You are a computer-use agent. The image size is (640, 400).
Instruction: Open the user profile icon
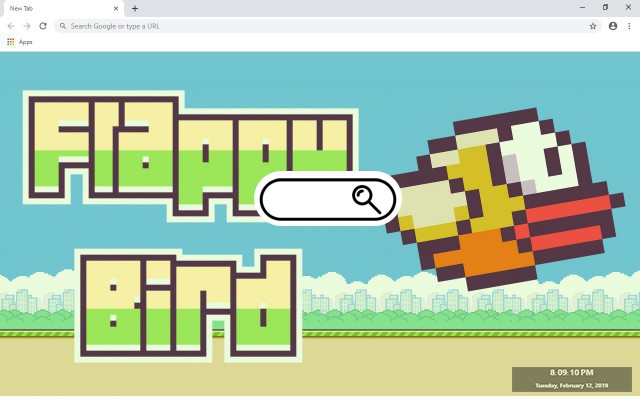613,26
